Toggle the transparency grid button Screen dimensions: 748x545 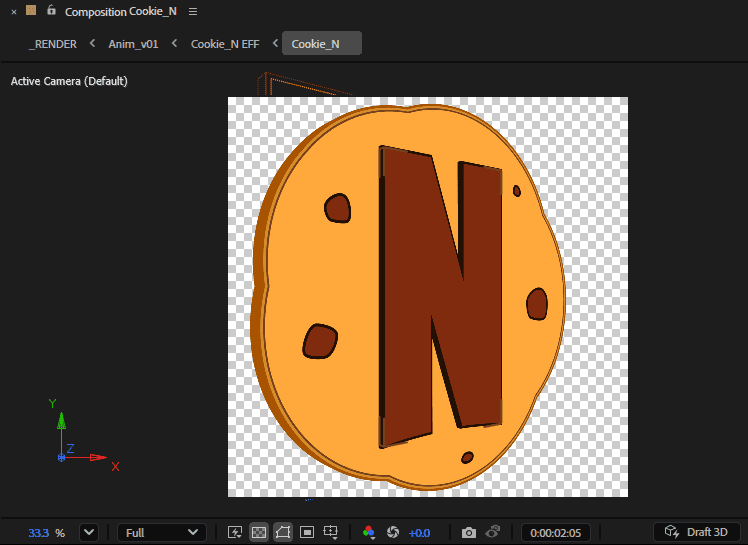(x=259, y=532)
